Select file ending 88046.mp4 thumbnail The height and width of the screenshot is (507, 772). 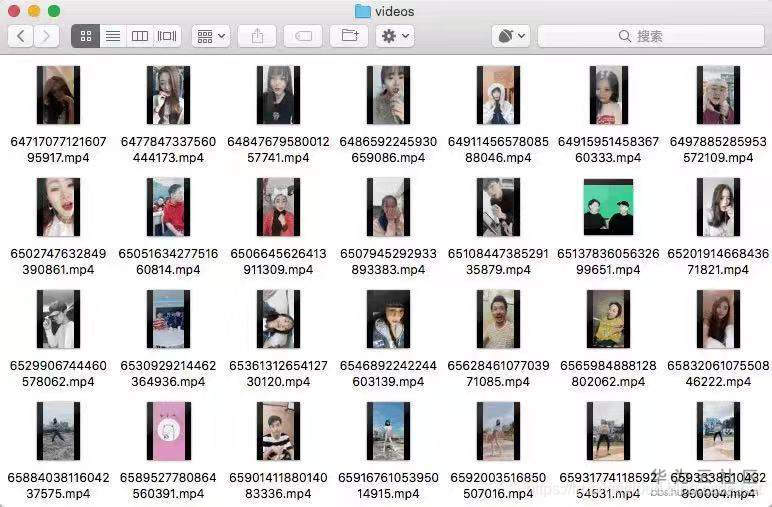[x=498, y=95]
